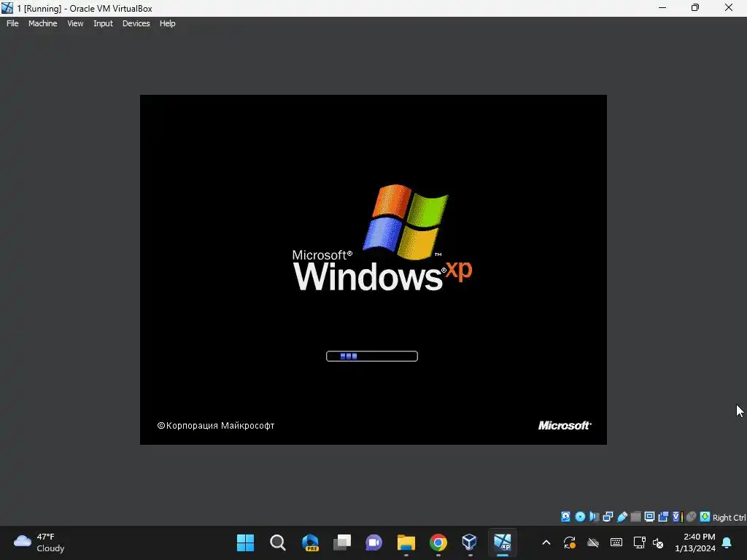This screenshot has height=560, width=747.
Task: Open the View menu
Action: (x=75, y=23)
